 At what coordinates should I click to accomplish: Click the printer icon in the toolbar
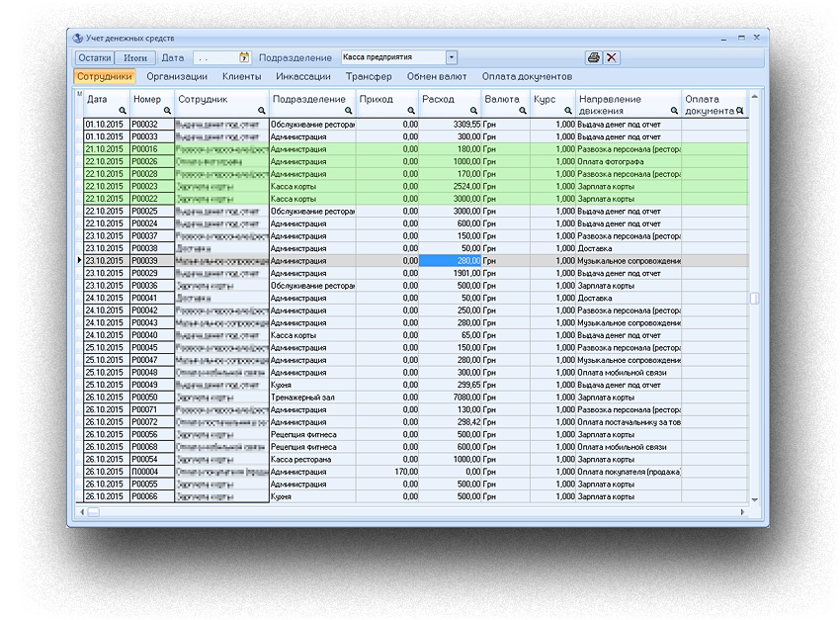tap(593, 57)
